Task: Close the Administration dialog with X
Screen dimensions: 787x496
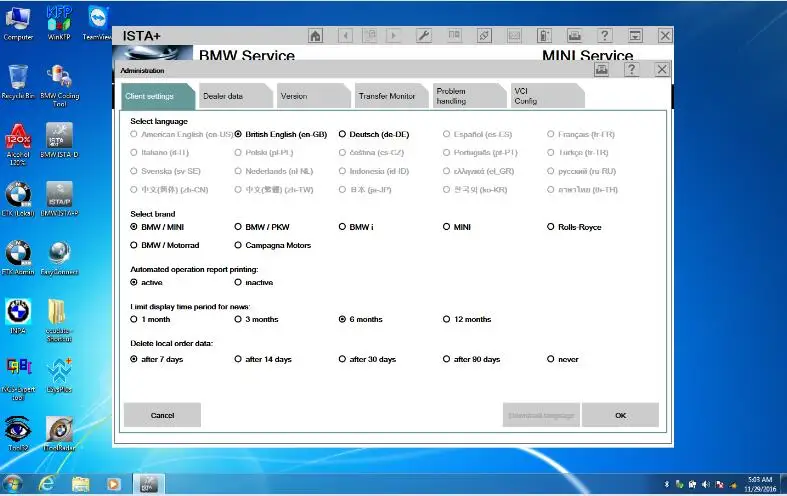Action: pos(662,70)
